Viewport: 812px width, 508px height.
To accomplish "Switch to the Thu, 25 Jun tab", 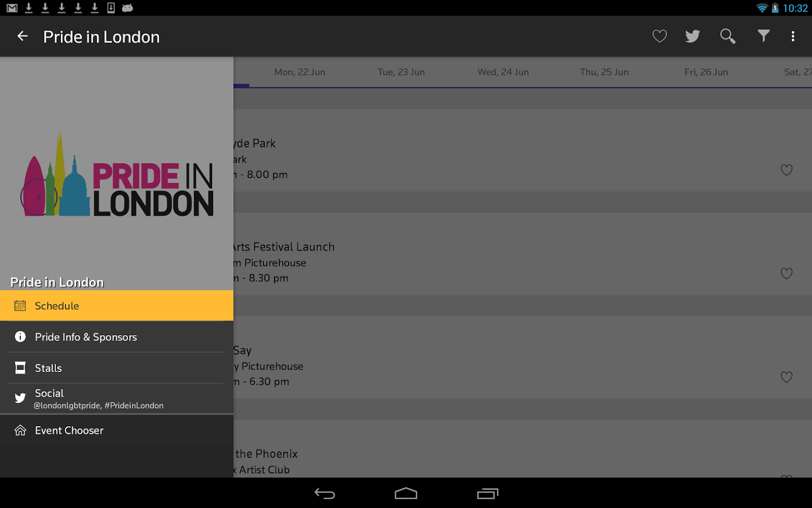I will coord(604,72).
